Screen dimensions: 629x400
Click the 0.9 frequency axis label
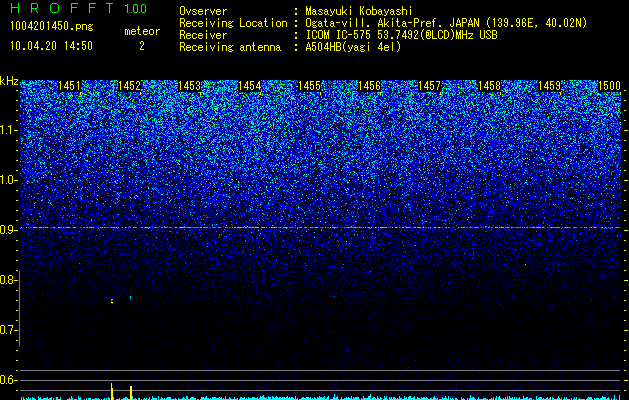(x=8, y=230)
